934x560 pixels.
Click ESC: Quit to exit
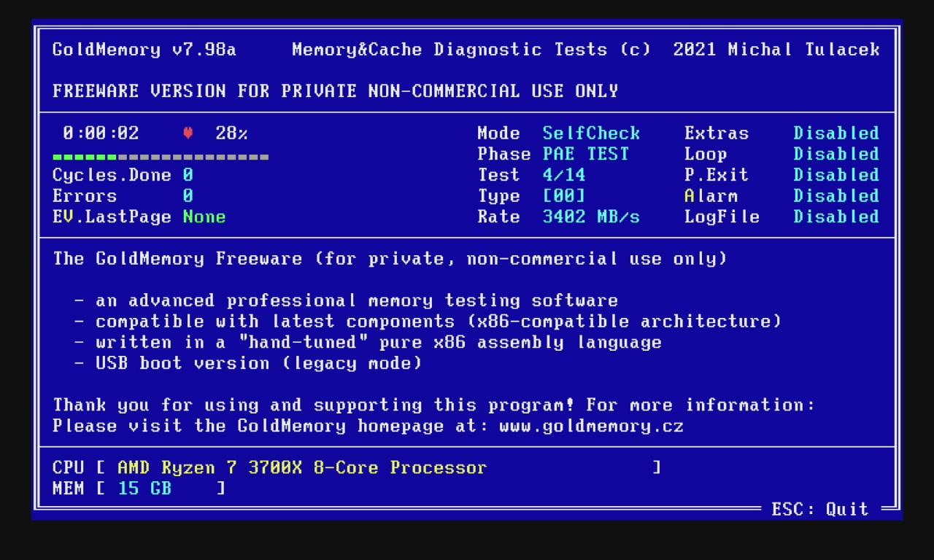[x=820, y=509]
